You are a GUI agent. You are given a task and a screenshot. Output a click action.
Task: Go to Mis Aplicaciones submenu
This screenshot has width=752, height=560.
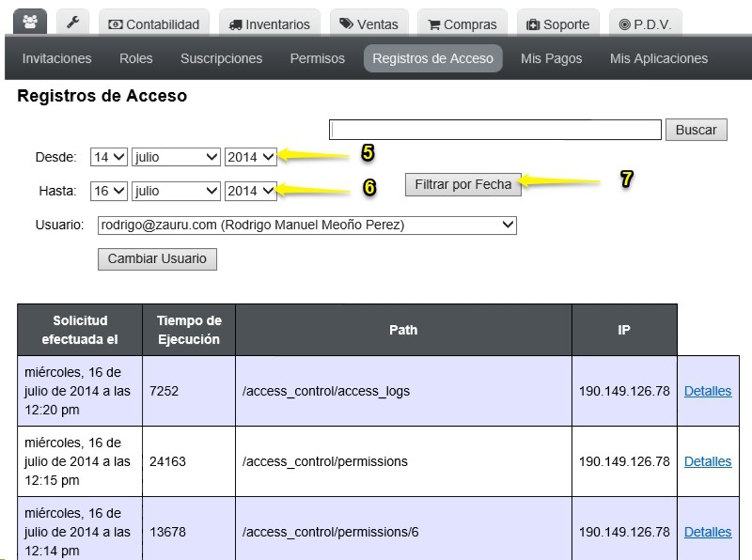pyautogui.click(x=659, y=58)
